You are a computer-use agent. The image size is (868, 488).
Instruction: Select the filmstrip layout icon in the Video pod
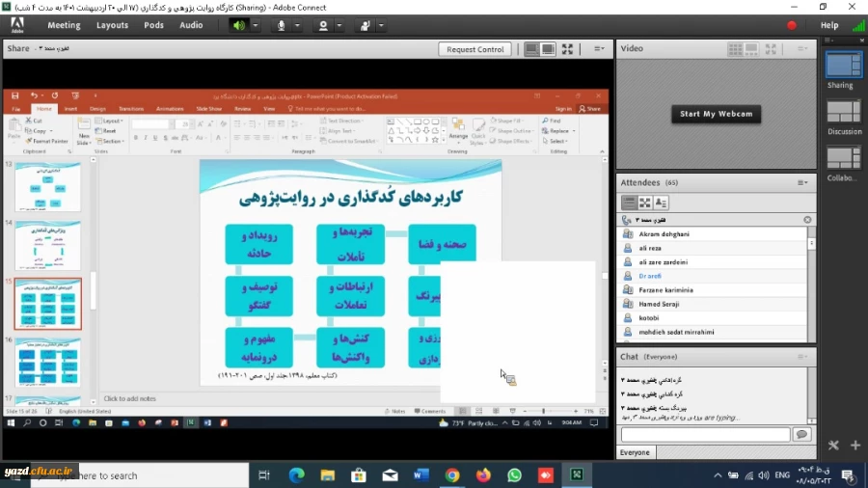pyautogui.click(x=751, y=49)
